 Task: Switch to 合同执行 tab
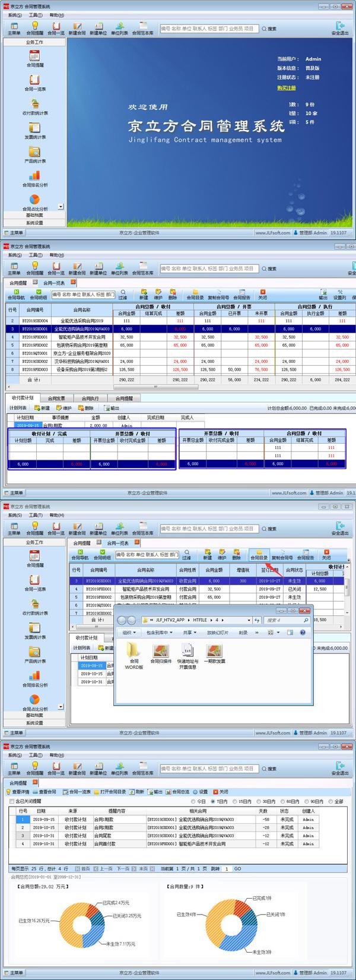90,398
